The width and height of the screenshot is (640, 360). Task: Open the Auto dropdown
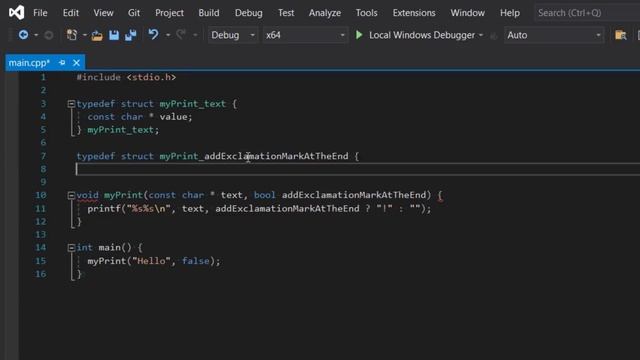pyautogui.click(x=554, y=35)
